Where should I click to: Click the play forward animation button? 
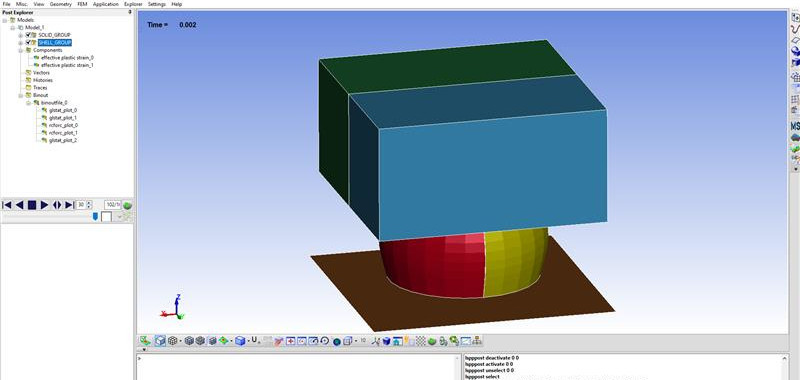coord(44,205)
